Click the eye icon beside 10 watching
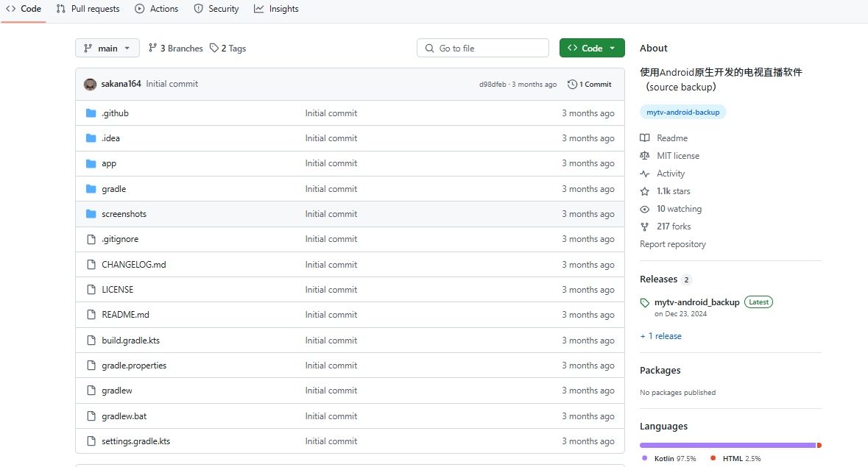 tap(645, 209)
